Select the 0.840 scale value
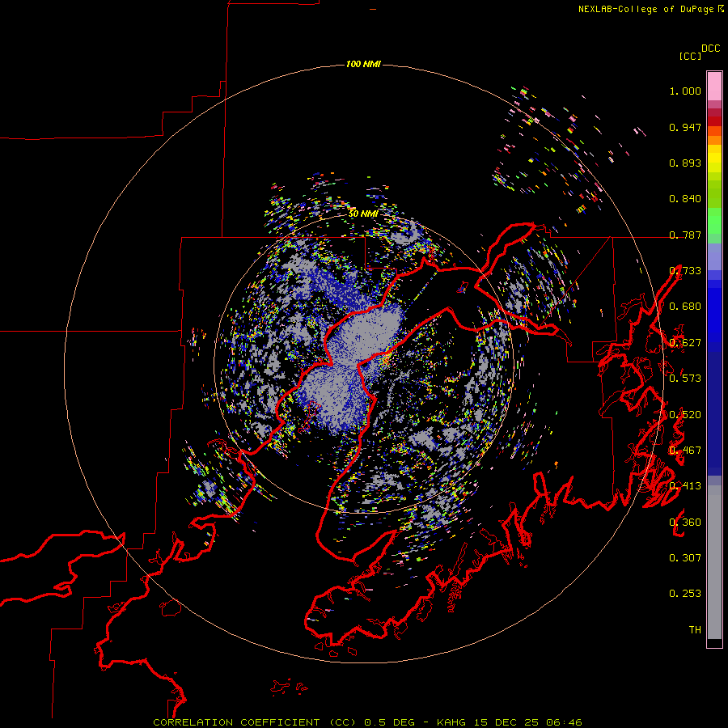Viewport: 728px width, 728px height. [x=685, y=199]
